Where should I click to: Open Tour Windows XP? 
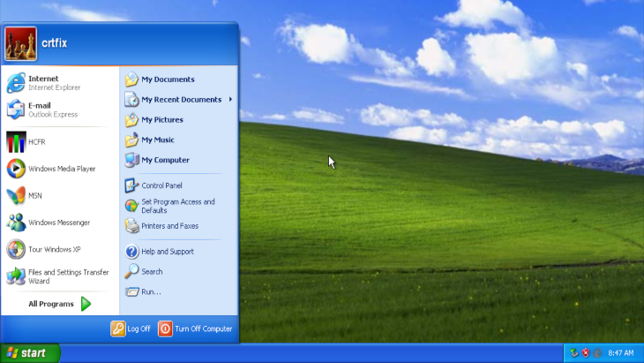(x=53, y=249)
